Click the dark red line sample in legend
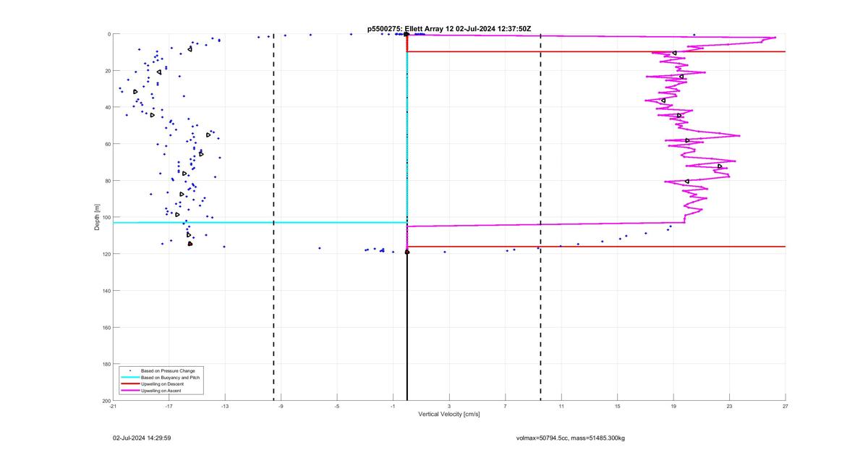This screenshot has height=450, width=868. pos(130,384)
